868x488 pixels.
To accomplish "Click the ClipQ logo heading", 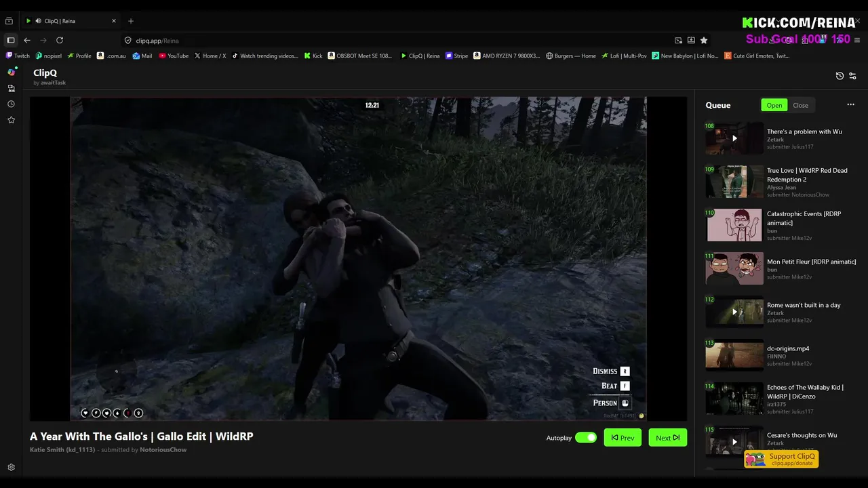I will pyautogui.click(x=45, y=73).
